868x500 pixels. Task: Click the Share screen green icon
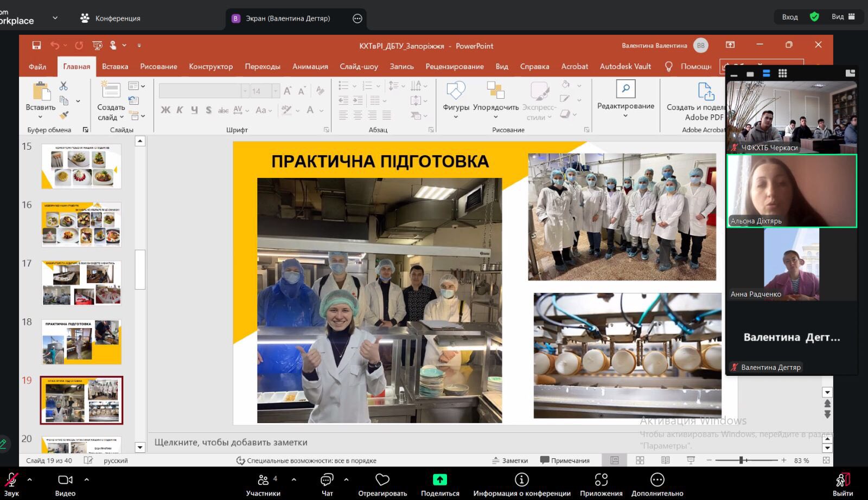439,480
